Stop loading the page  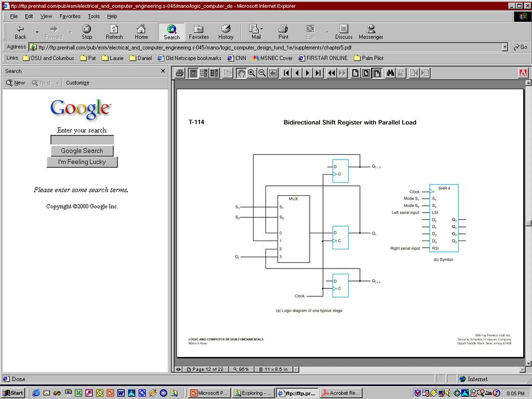pos(87,32)
